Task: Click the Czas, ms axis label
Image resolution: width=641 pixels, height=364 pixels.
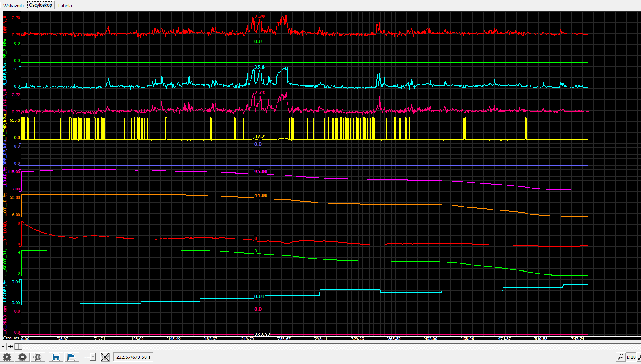Action: (x=11, y=338)
